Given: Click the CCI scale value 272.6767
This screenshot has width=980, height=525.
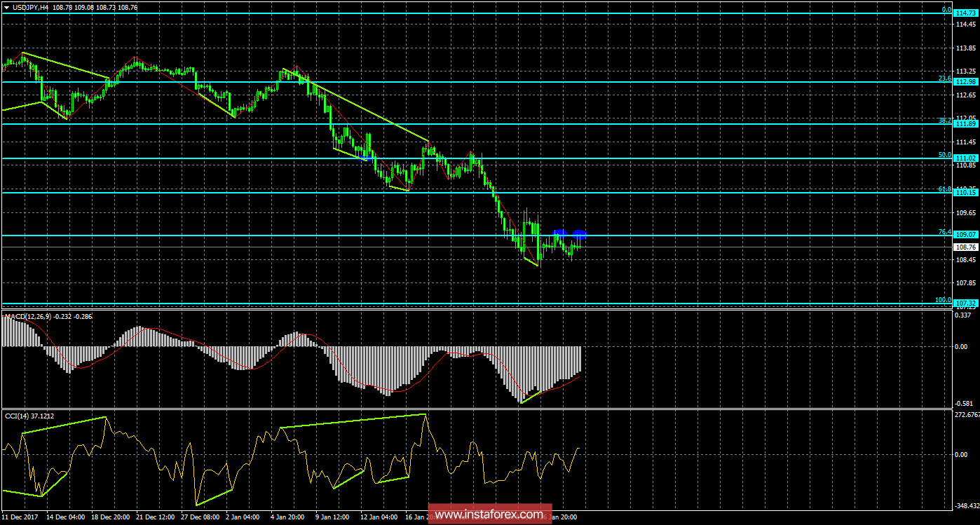Looking at the screenshot, I should (x=967, y=416).
